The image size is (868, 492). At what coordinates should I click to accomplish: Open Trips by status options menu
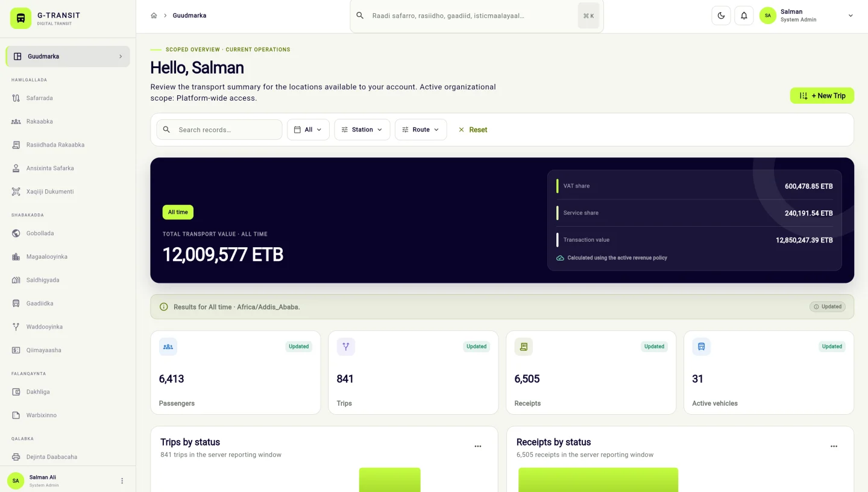478,446
